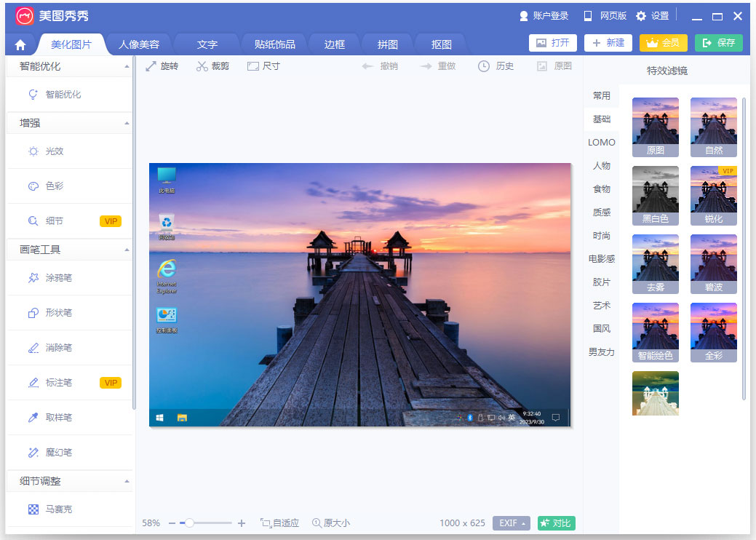Open the 历史 history panel
756x540 pixels.
point(496,65)
